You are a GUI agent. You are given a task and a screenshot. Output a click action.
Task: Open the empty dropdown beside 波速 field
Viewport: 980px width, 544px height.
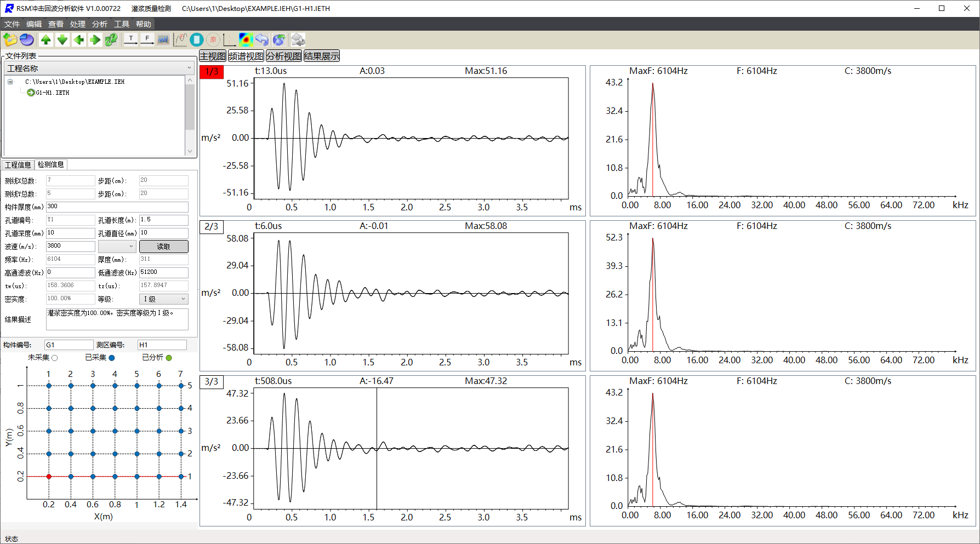click(x=116, y=247)
